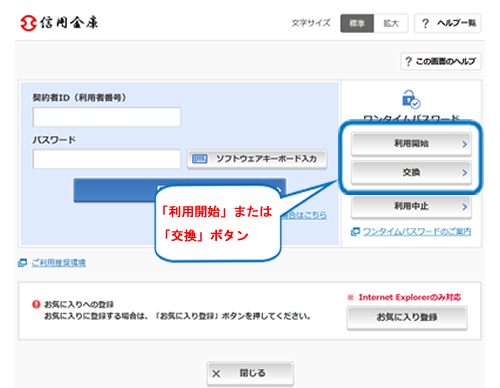The image size is (500, 388).
Task: Open ご利用推奨環境 link
Action: [59, 263]
